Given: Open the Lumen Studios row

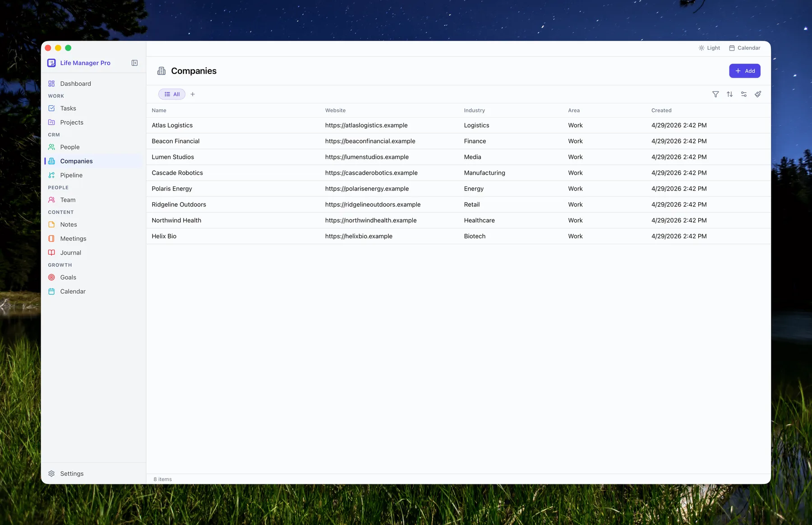Looking at the screenshot, I should [x=458, y=157].
